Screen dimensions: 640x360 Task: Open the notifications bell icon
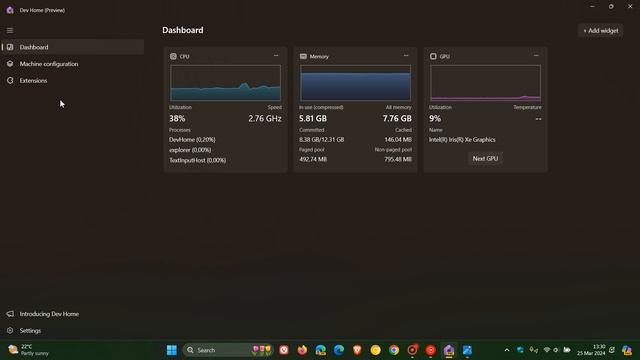point(612,350)
